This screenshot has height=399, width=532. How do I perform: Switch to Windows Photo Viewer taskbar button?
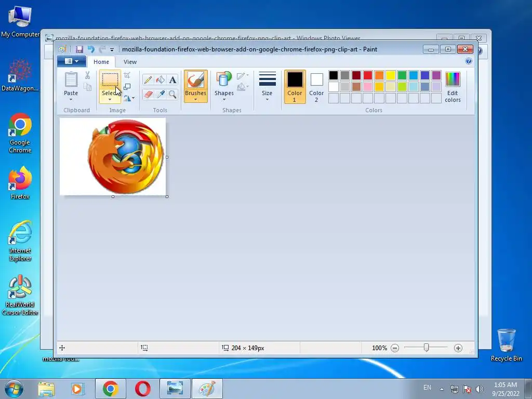175,389
